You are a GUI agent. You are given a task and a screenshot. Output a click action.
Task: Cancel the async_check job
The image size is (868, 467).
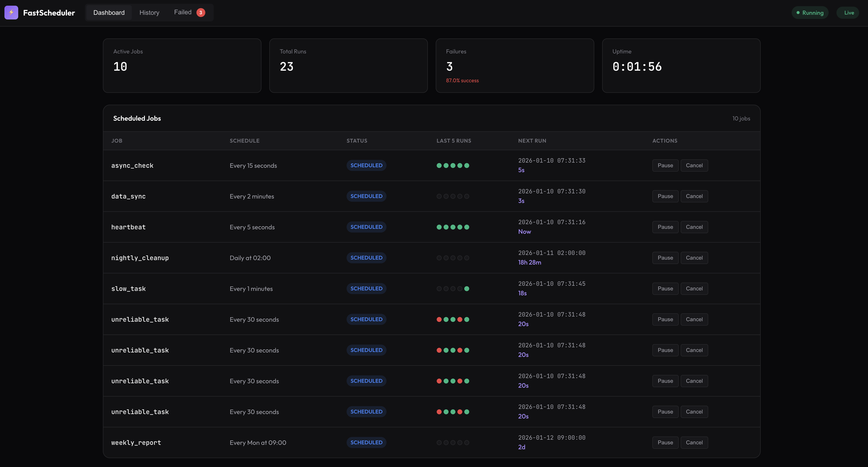tap(694, 166)
